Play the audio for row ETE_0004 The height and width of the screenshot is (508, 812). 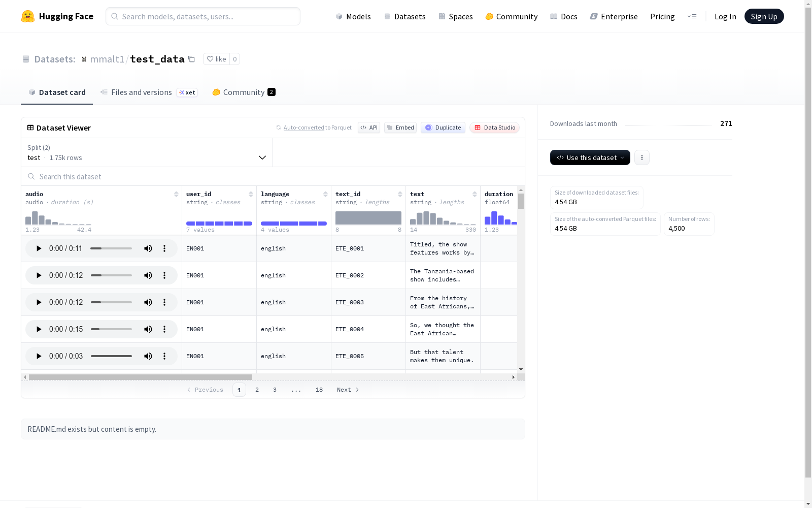(39, 329)
